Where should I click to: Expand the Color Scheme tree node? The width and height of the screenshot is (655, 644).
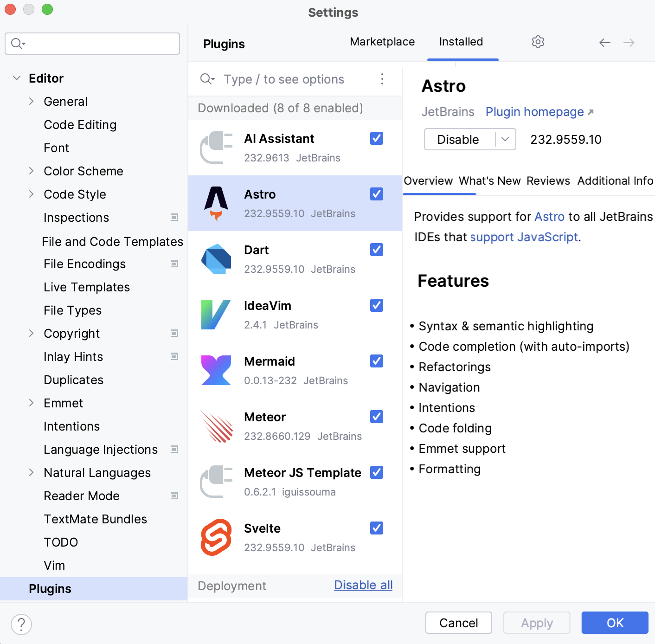coord(31,171)
